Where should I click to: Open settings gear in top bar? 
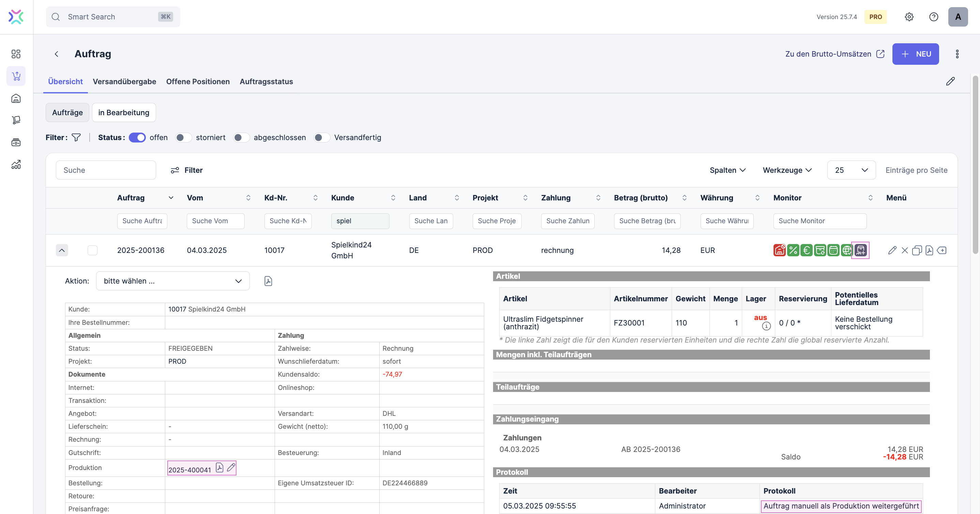[909, 17]
